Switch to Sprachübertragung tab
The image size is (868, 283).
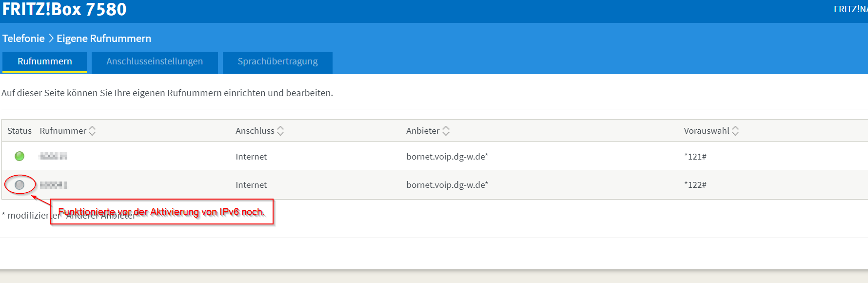pyautogui.click(x=277, y=62)
